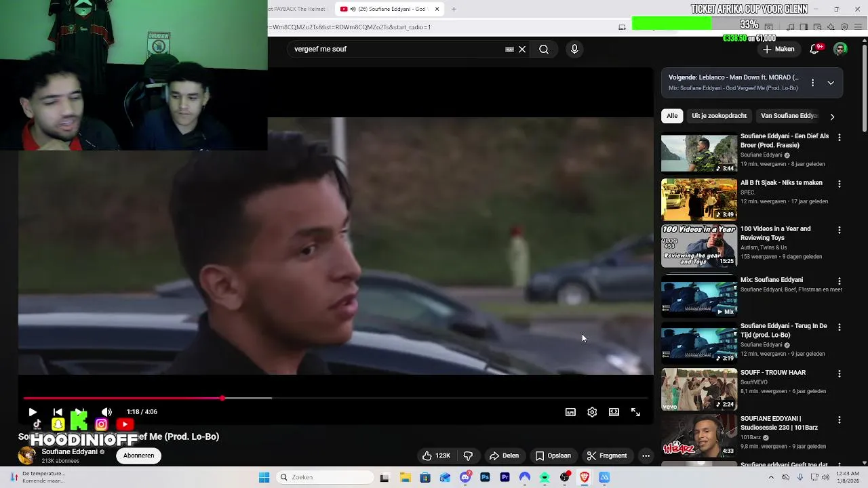Clear the YouTube search text
Image resolution: width=868 pixels, height=488 pixels.
coord(522,49)
